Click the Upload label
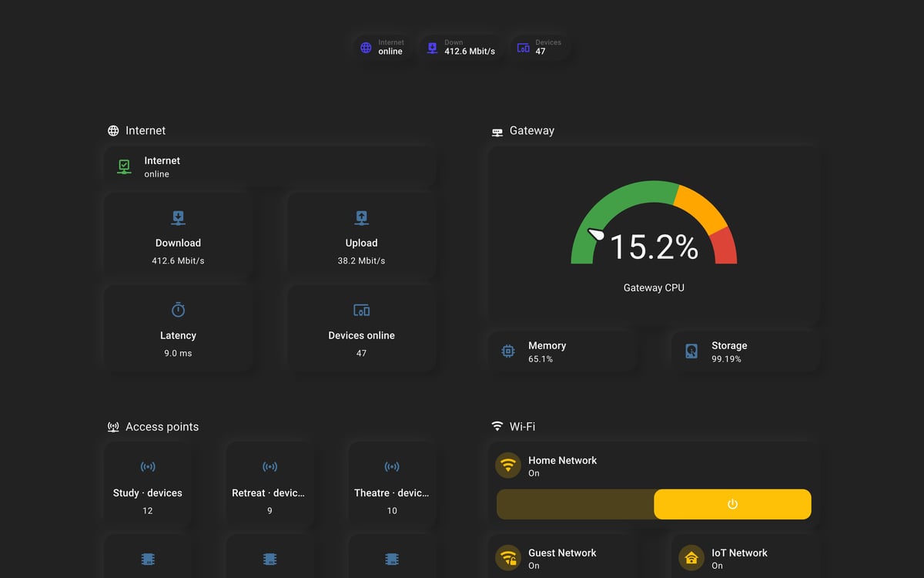924x578 pixels. coord(361,243)
